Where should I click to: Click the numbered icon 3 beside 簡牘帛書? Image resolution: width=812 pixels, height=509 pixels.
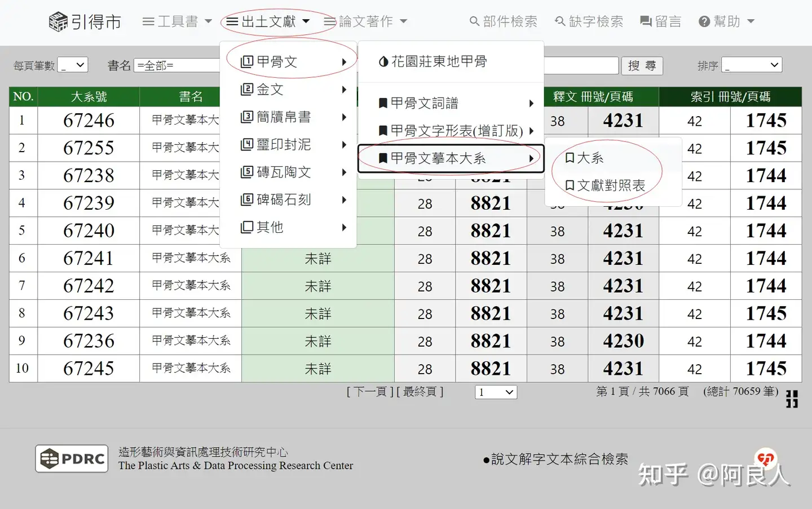[247, 117]
